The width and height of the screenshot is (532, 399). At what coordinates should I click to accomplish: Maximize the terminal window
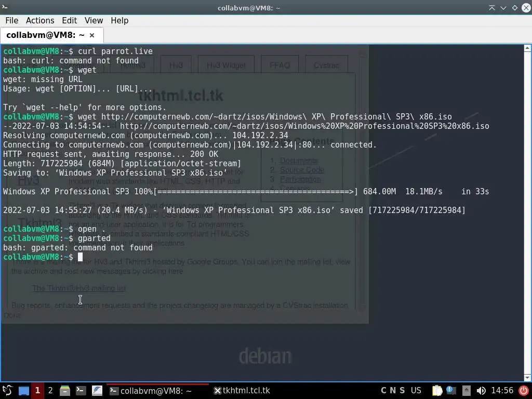[515, 8]
